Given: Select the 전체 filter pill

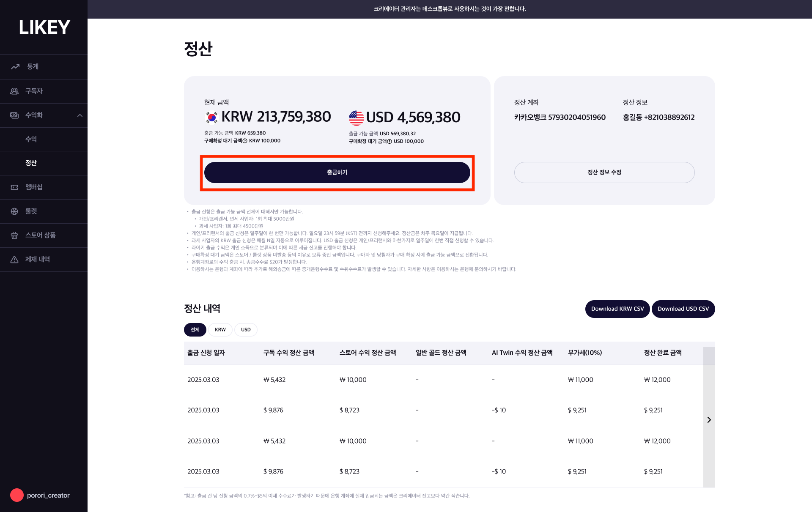Looking at the screenshot, I should pyautogui.click(x=195, y=329).
